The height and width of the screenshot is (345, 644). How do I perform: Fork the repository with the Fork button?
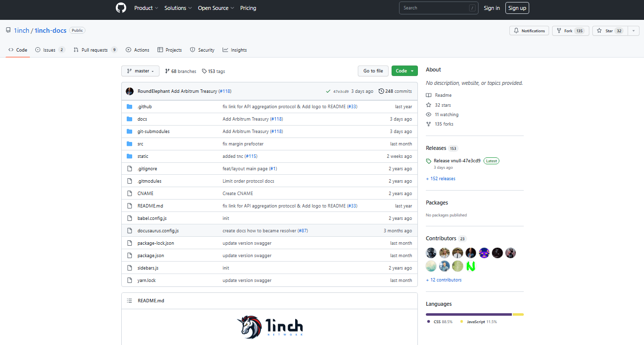(570, 31)
